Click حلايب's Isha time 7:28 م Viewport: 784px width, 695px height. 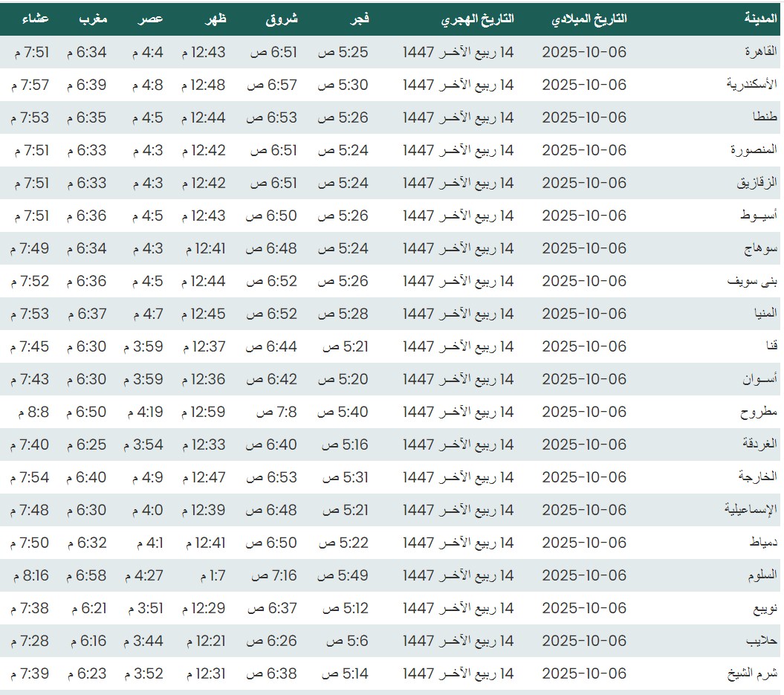[x=30, y=641]
